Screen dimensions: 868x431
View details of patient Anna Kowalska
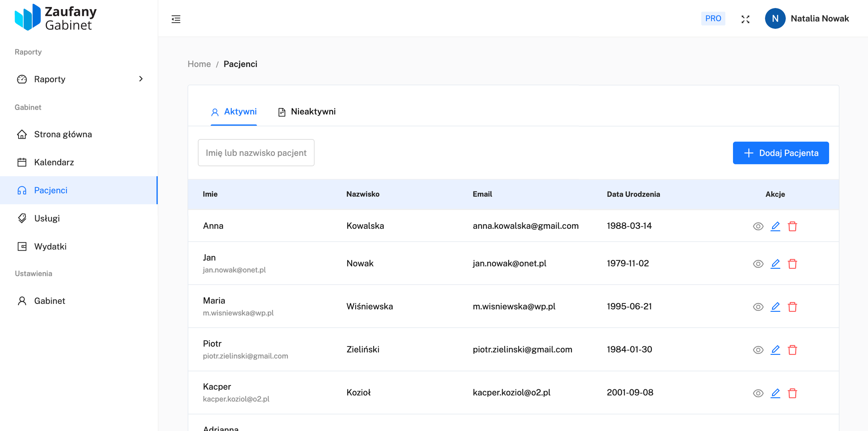click(758, 226)
